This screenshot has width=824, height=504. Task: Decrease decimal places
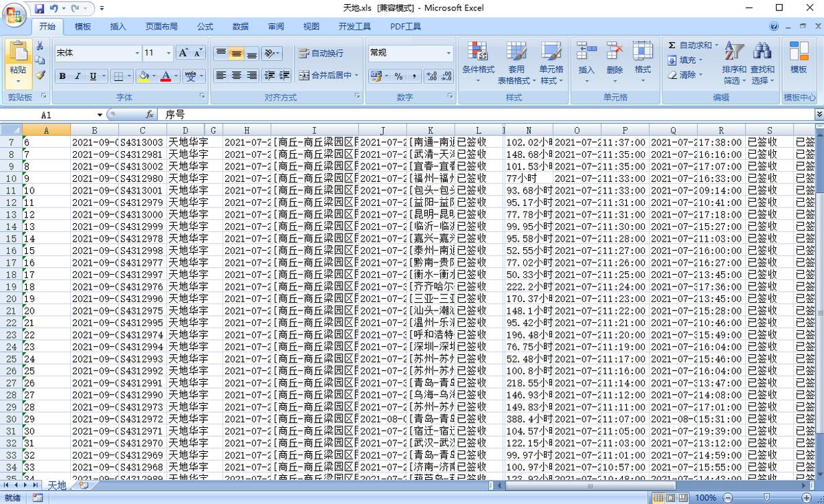click(x=446, y=76)
